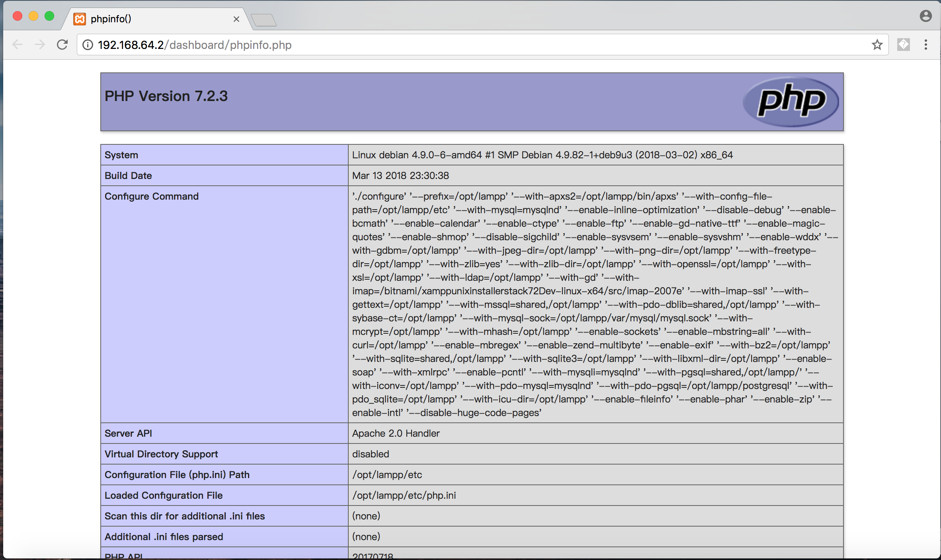Click the yellow minimize window button

point(33,16)
